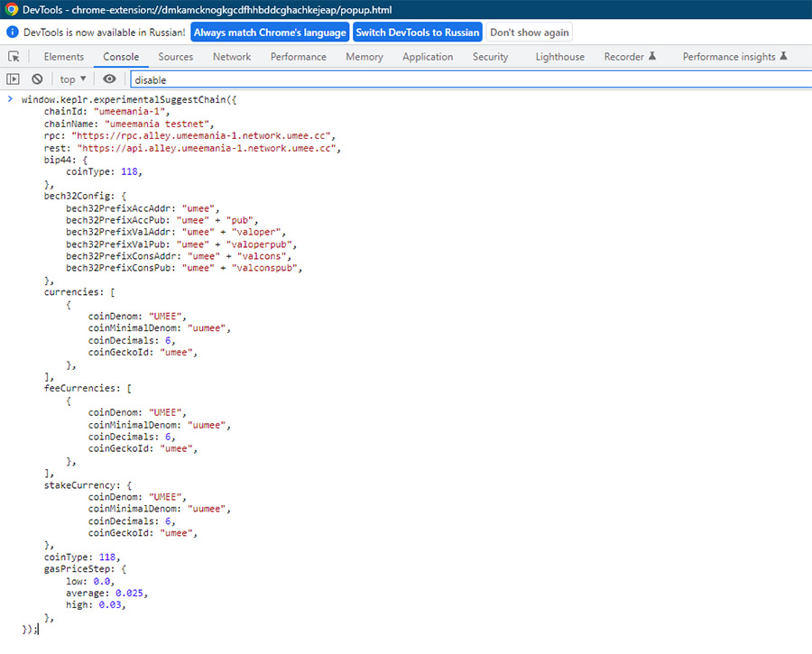The image size is (812, 654).
Task: Click the console prompt chevron
Action: click(10, 99)
